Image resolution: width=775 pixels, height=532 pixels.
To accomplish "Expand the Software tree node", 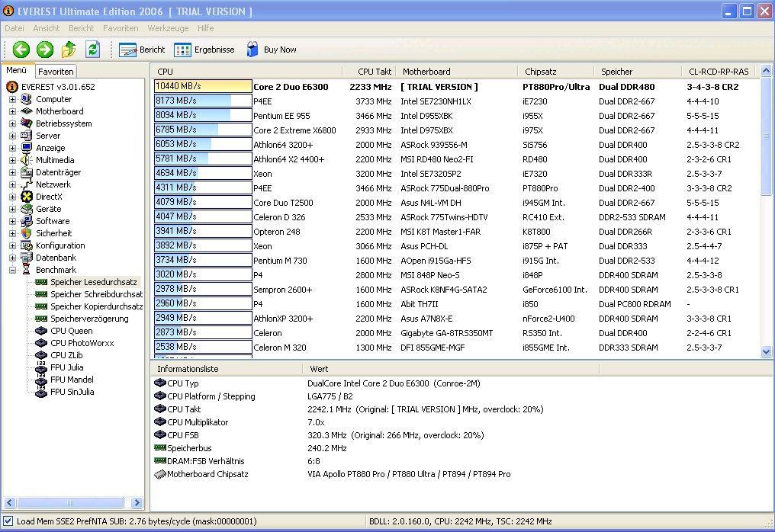I will (12, 221).
